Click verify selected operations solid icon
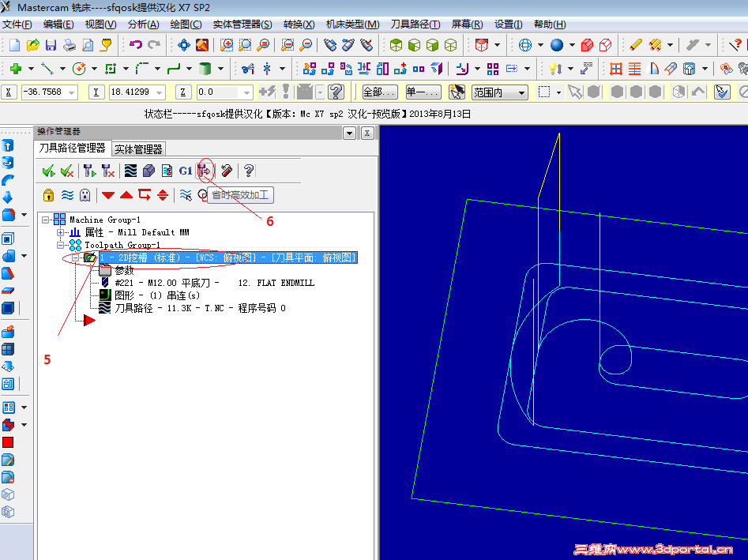The image size is (748, 560). pyautogui.click(x=148, y=171)
